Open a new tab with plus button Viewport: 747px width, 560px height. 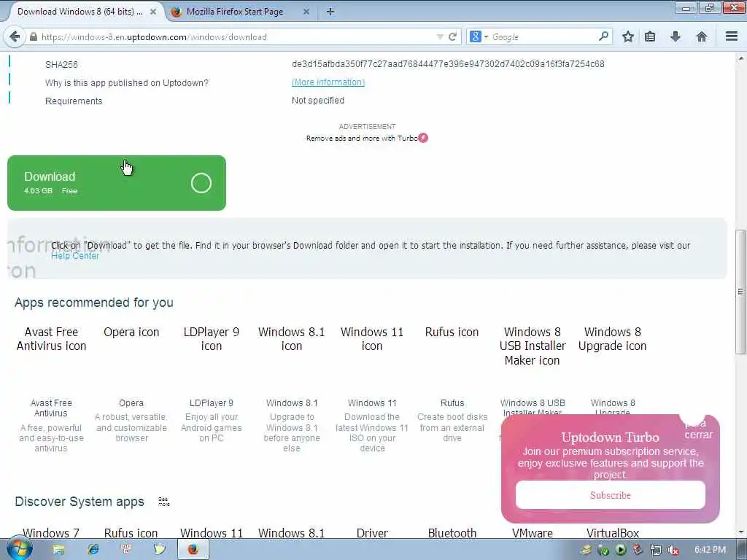coord(330,12)
